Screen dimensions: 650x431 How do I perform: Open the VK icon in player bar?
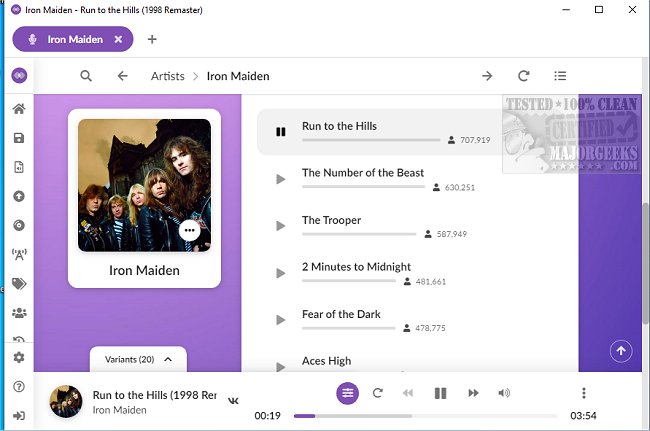click(234, 400)
